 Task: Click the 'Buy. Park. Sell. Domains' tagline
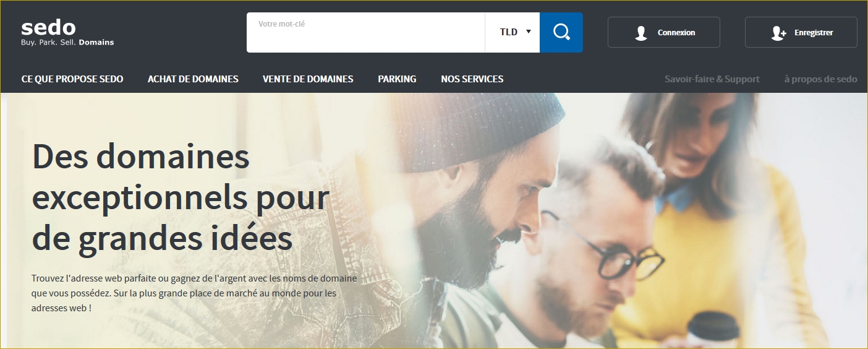[67, 43]
